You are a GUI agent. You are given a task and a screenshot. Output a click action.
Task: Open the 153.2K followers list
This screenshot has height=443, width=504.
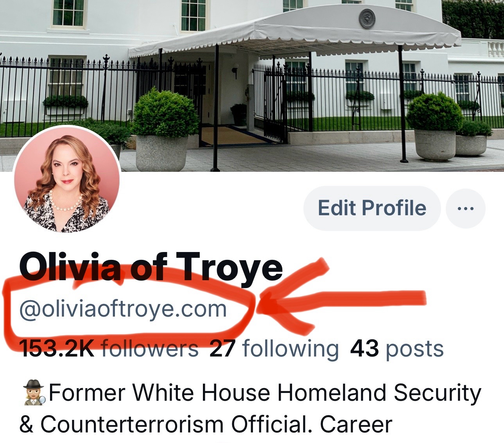point(109,349)
